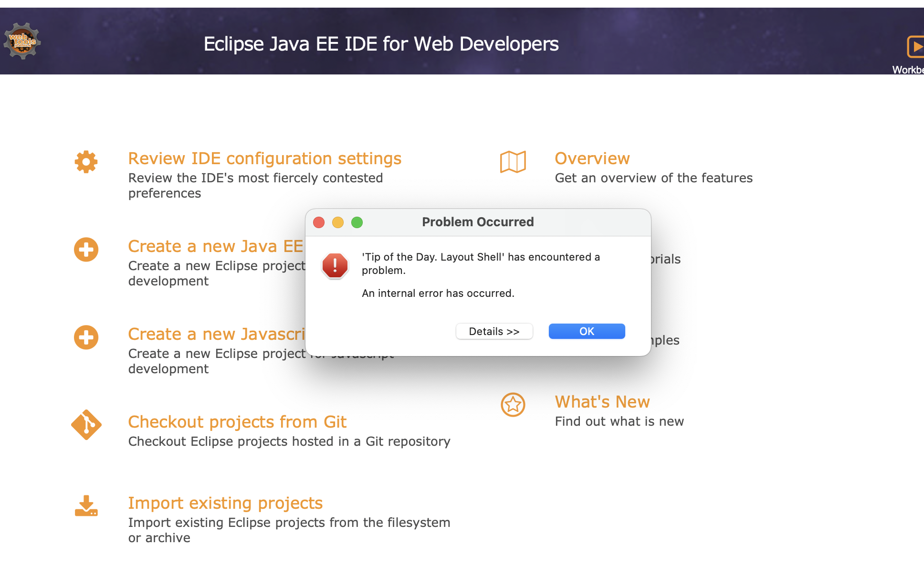Open Review IDE configuration settings link
The width and height of the screenshot is (924, 567).
click(x=265, y=158)
